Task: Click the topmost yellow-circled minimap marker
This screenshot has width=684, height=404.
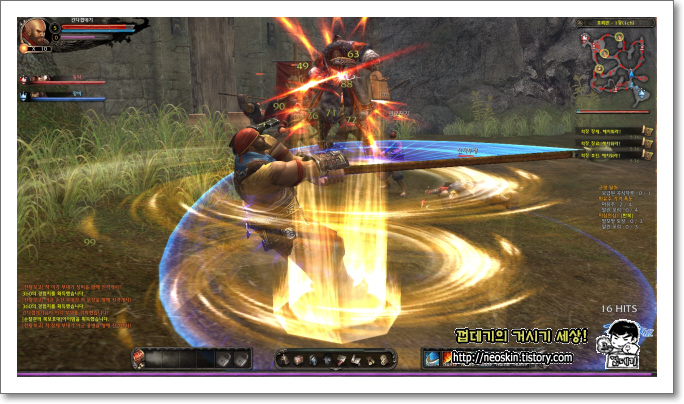Action: pyautogui.click(x=619, y=37)
